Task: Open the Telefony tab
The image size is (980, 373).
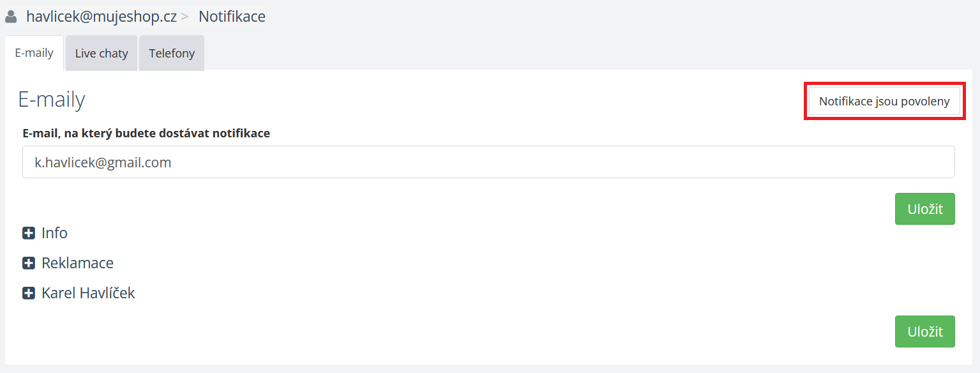Action: 172,54
